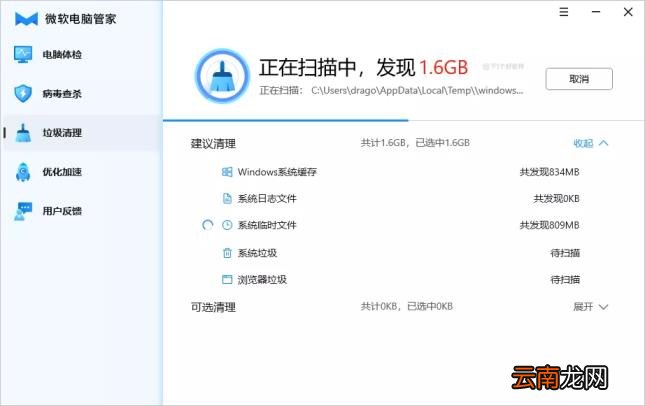645x406 pixels.
Task: Expand 可选清理 section via 展开
Action: [591, 306]
